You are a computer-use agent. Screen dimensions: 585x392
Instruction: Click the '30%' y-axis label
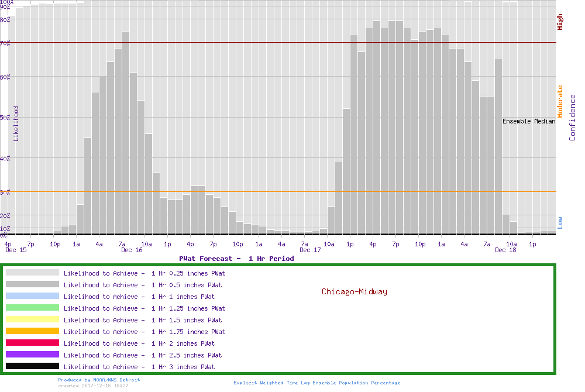[x=5, y=192]
